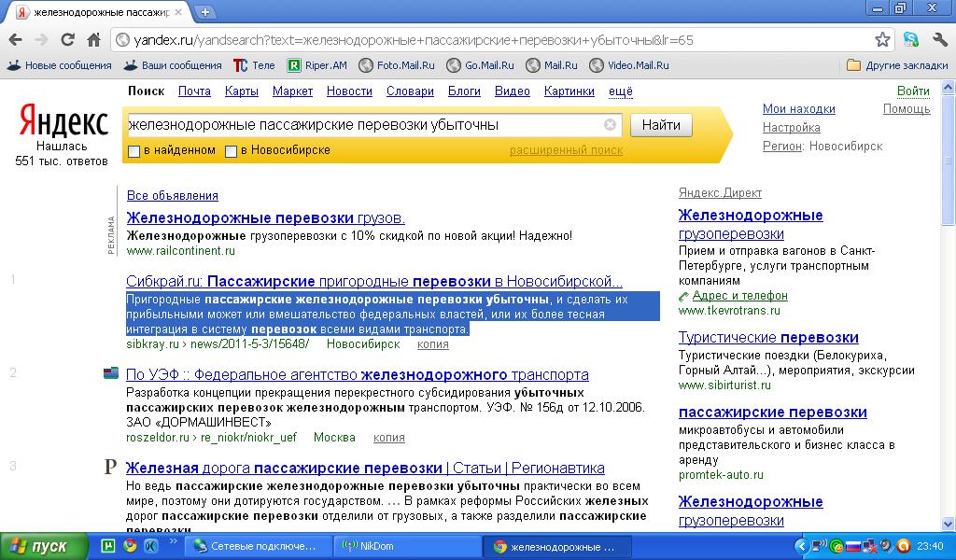
Task: Open the Адрес и телефон link
Action: 740,296
